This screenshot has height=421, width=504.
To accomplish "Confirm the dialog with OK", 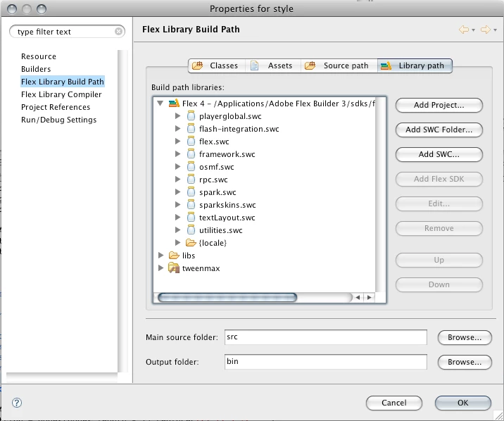I will 463,403.
